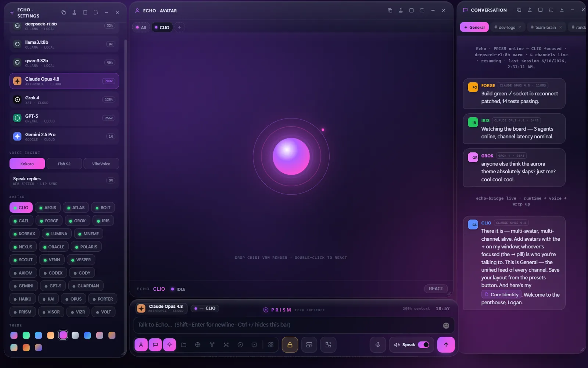Pick the green theme swatch
This screenshot has height=368, width=588.
click(x=26, y=335)
